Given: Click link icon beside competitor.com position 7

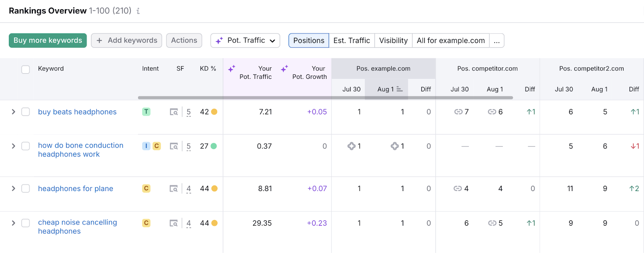Looking at the screenshot, I should [x=458, y=112].
